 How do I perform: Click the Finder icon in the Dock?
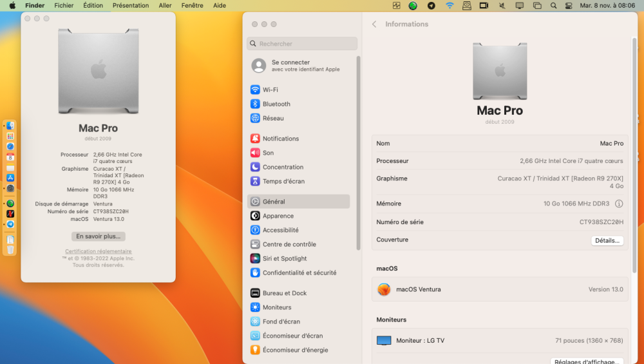[10, 126]
